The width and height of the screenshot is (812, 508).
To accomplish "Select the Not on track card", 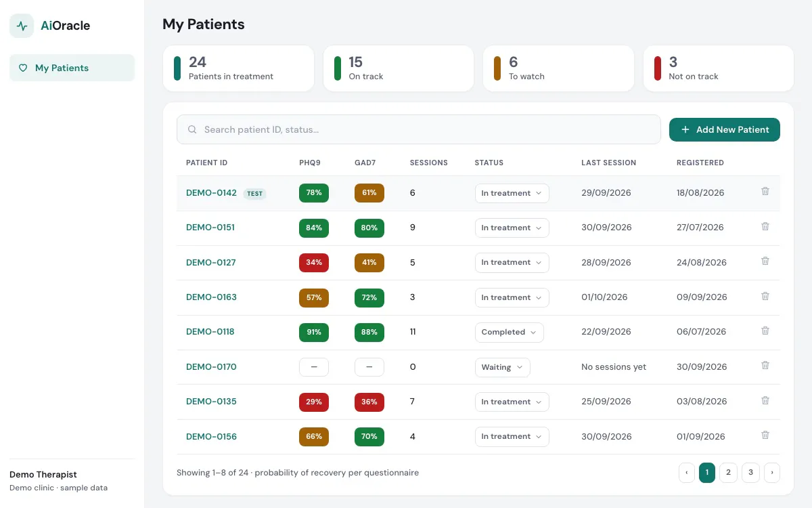I will [719, 68].
